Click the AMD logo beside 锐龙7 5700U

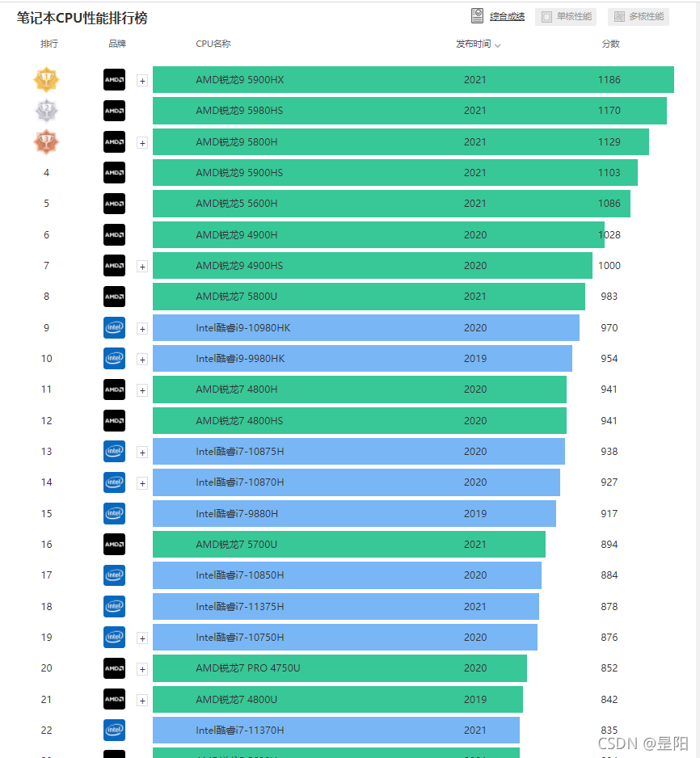pos(115,545)
